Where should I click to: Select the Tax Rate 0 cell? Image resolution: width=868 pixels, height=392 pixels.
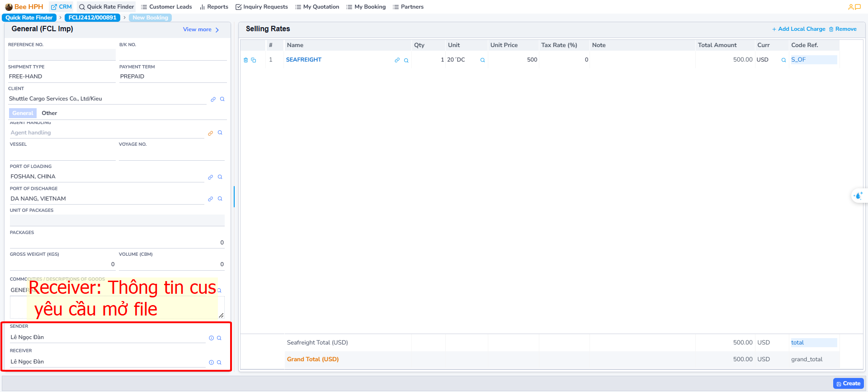564,60
